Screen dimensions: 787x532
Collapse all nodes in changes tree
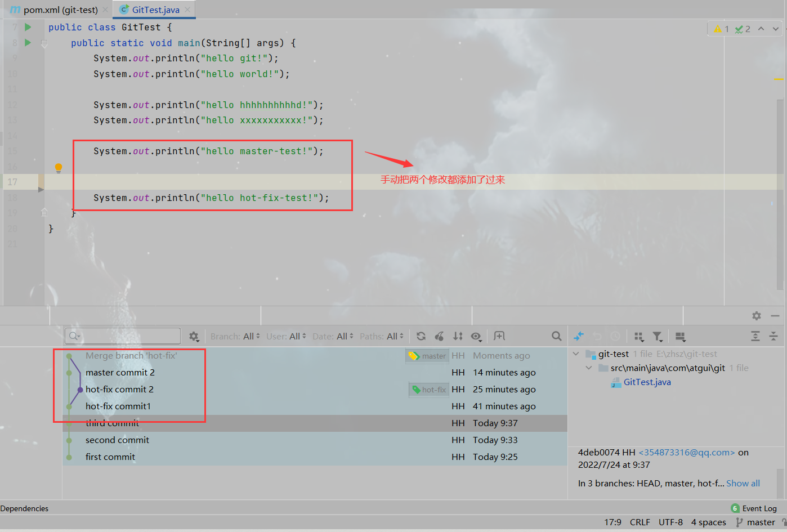773,336
